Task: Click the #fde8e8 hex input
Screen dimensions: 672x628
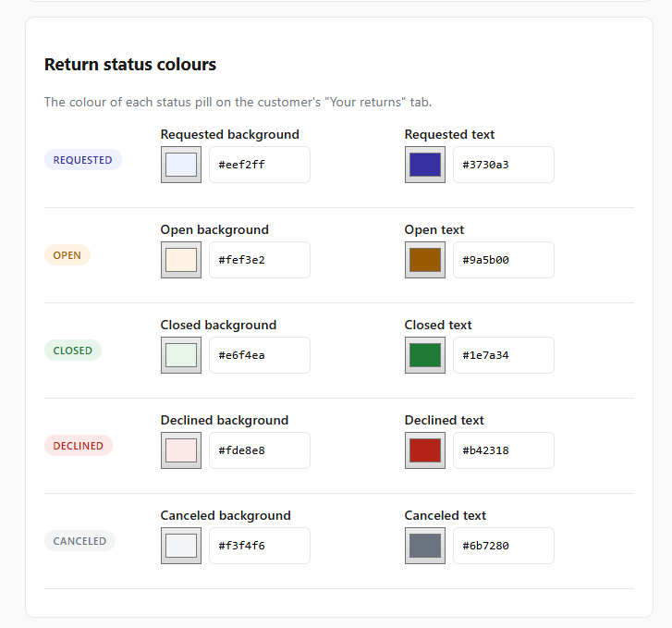Action: click(x=260, y=450)
